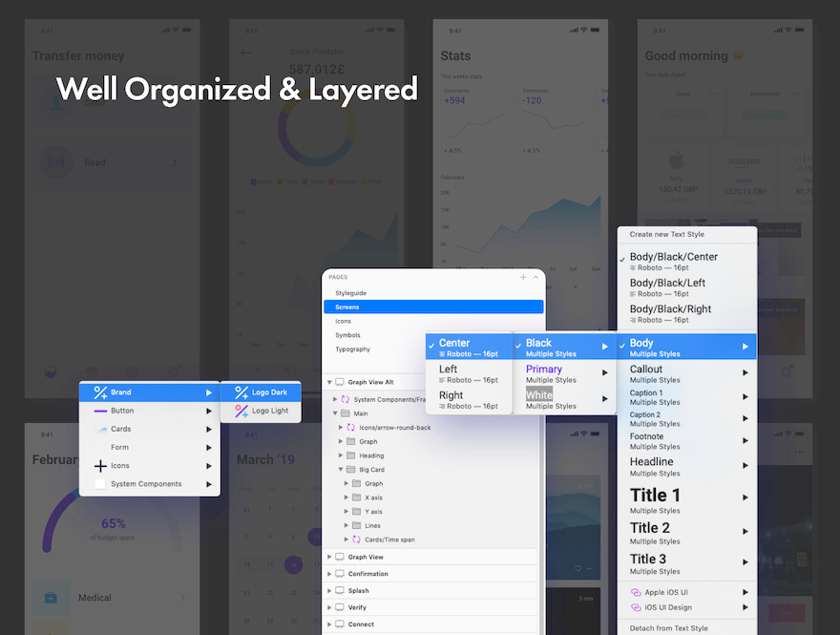Open the Button symbols submenu
Image resolution: width=840 pixels, height=635 pixels.
(150, 411)
